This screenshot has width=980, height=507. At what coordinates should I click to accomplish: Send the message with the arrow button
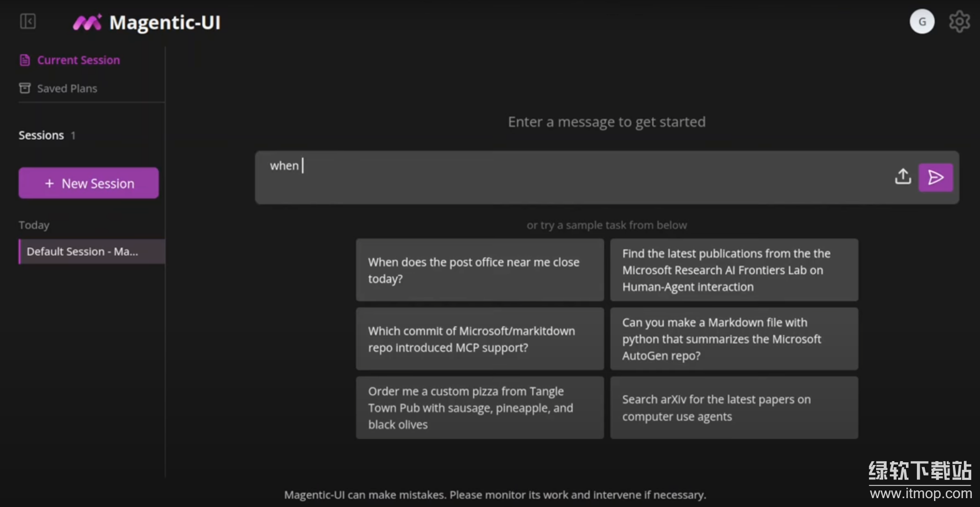point(935,177)
